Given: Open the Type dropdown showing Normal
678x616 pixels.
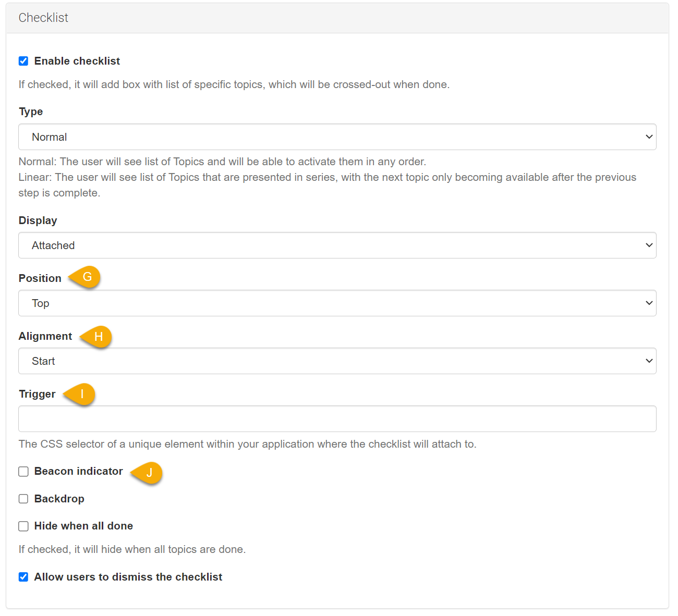Looking at the screenshot, I should 337,137.
